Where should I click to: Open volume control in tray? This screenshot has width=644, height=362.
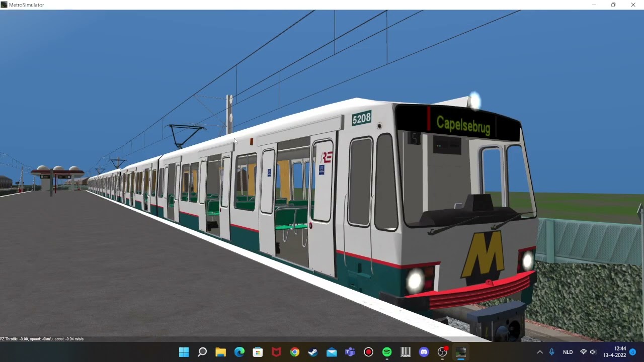pyautogui.click(x=593, y=352)
